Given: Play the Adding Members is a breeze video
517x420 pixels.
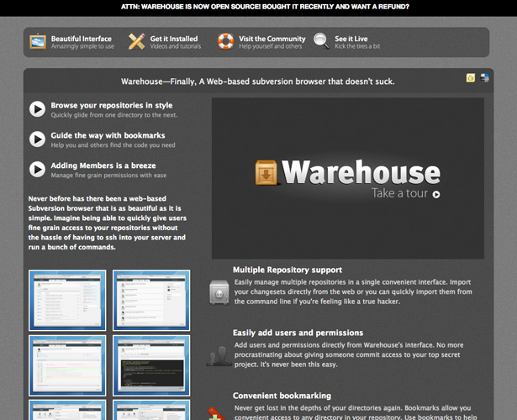Looking at the screenshot, I should pos(37,170).
